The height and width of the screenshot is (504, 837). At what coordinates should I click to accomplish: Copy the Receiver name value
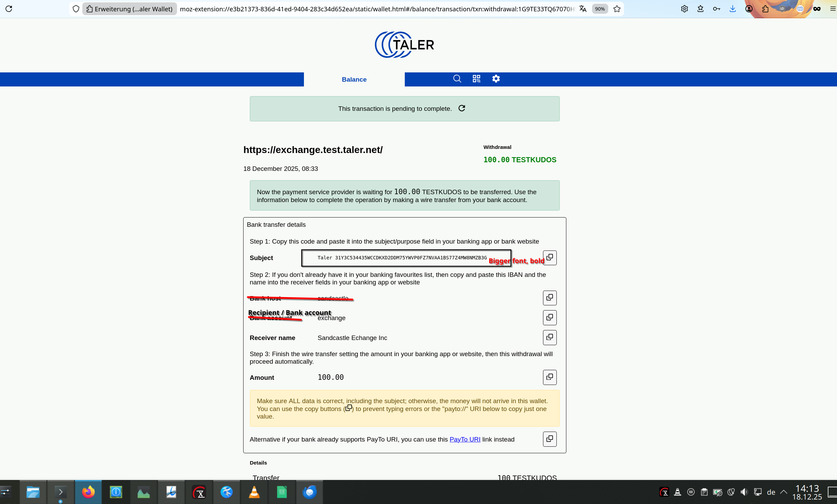click(x=550, y=337)
